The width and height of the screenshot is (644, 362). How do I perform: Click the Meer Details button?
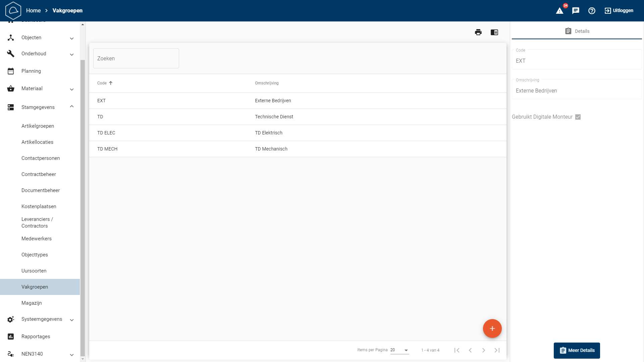pos(577,350)
